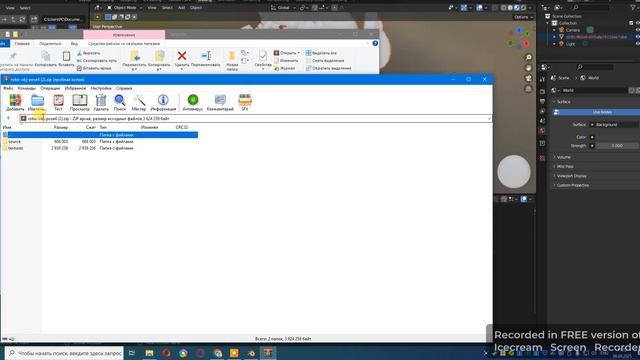
Task: Open the archive path dropdown arrow in WinRAR
Action: click(489, 119)
